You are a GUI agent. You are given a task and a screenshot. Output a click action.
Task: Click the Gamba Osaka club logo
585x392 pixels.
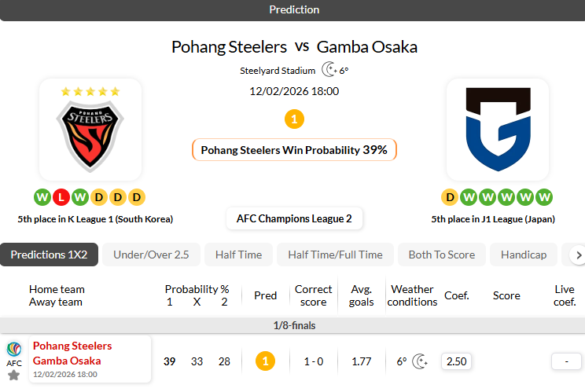(497, 130)
